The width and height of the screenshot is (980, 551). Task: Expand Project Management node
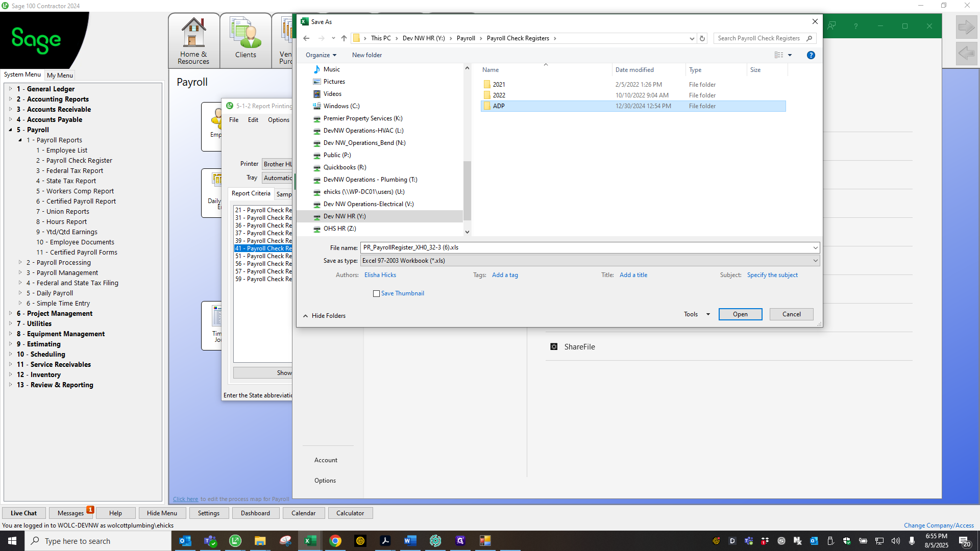(10, 314)
